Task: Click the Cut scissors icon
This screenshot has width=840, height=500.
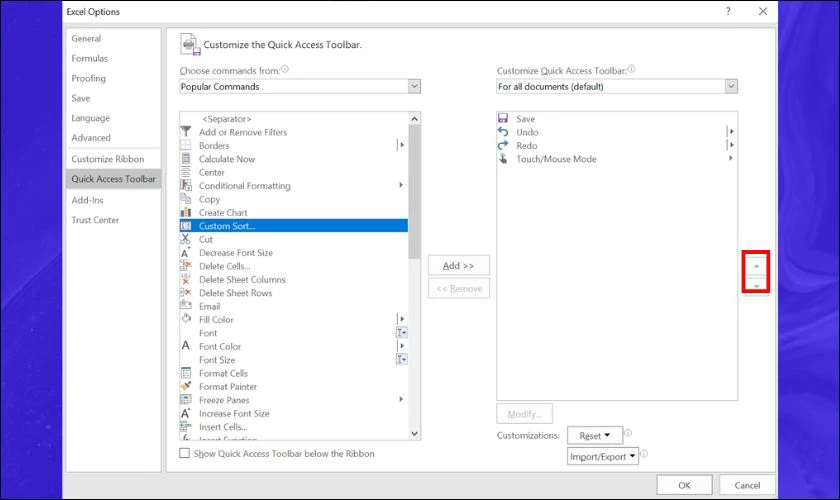Action: [x=186, y=239]
